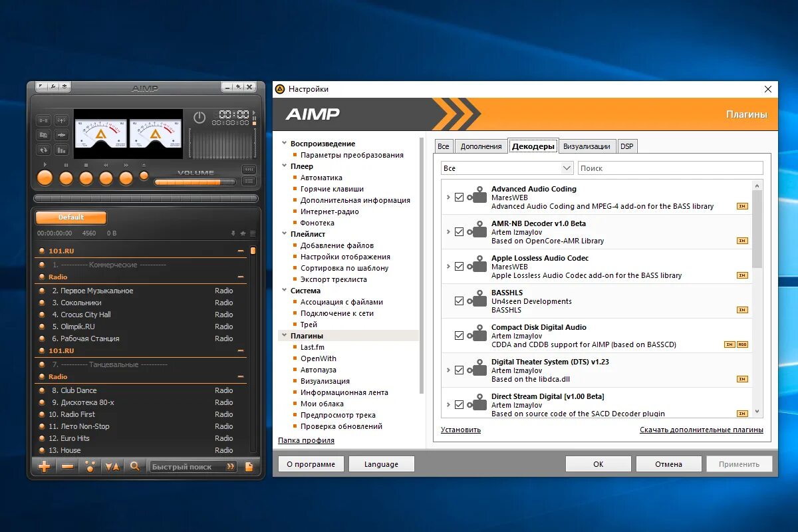Uncheck the Direct Stream Digital plugin
798x532 pixels.
point(459,405)
